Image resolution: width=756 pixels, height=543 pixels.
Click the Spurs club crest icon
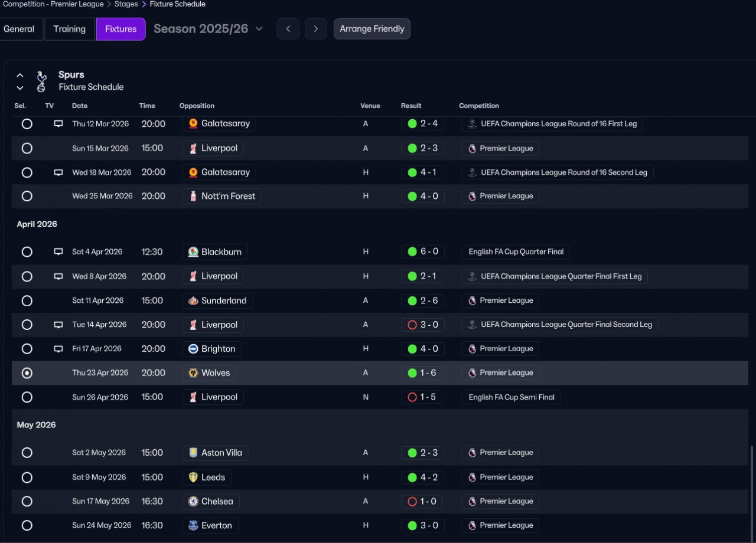tap(41, 81)
